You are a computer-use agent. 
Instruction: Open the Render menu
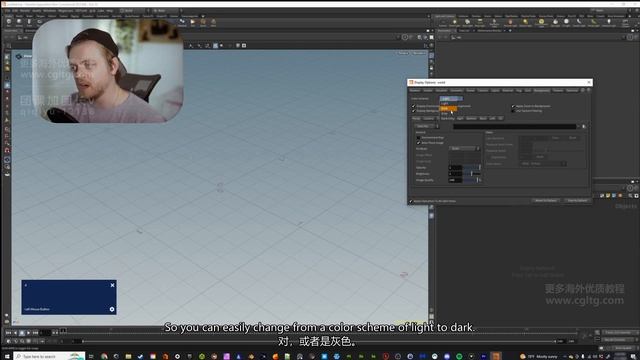(25, 11)
